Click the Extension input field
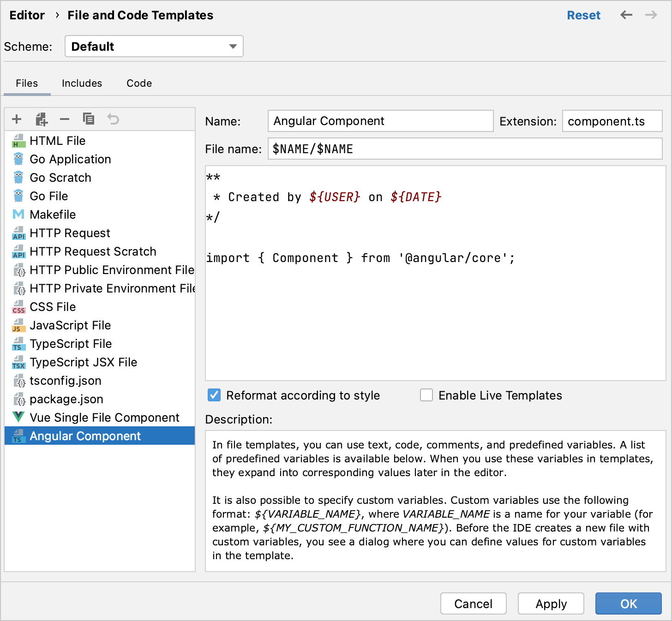672x621 pixels. [x=612, y=121]
